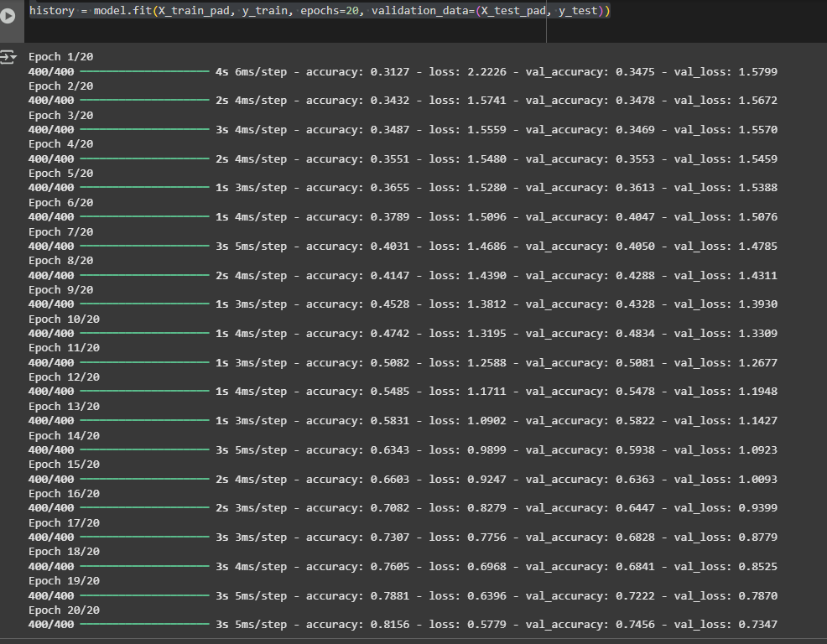827x644 pixels.
Task: Select the 'Epoch 4/20' output line
Action: 60,144
